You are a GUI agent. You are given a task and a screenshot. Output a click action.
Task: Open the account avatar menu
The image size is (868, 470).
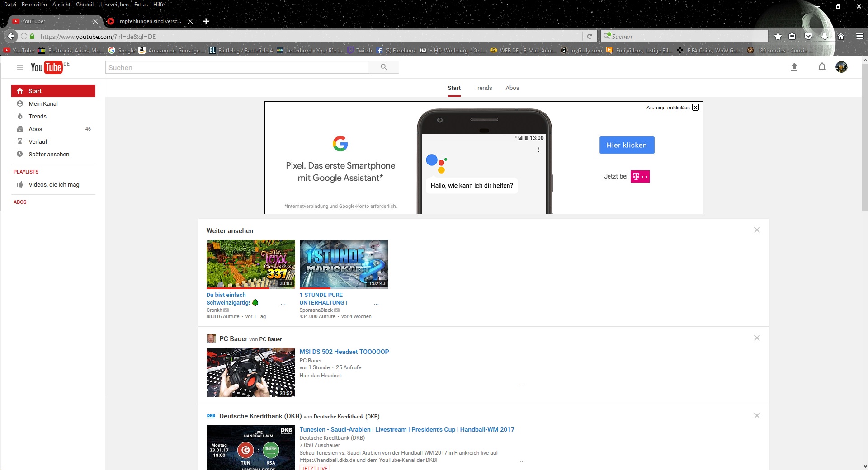coord(841,67)
